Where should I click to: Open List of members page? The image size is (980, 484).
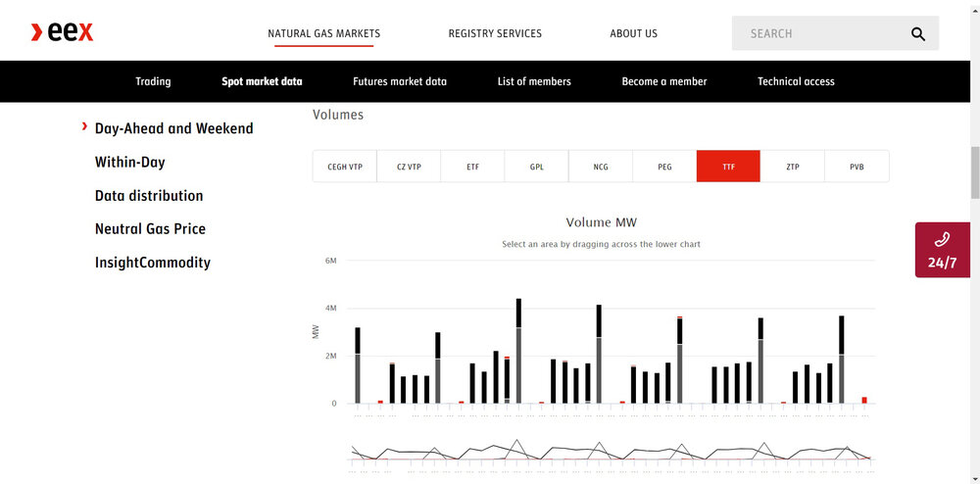click(x=534, y=81)
